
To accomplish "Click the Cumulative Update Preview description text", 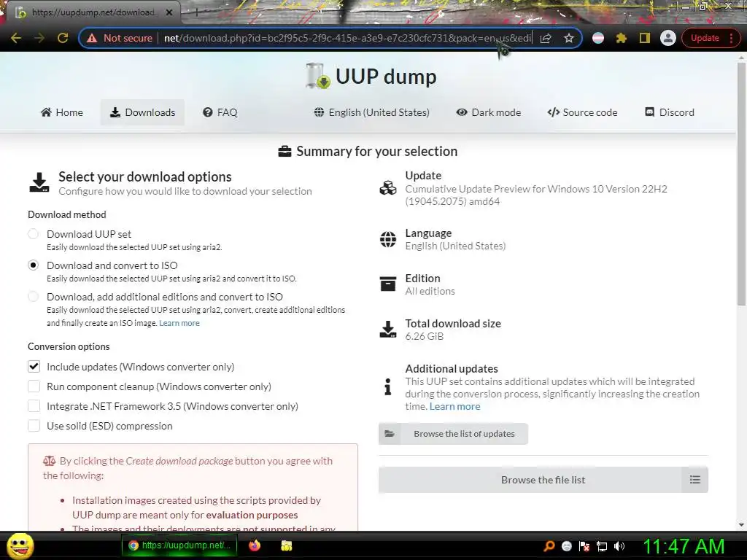I will pyautogui.click(x=536, y=195).
